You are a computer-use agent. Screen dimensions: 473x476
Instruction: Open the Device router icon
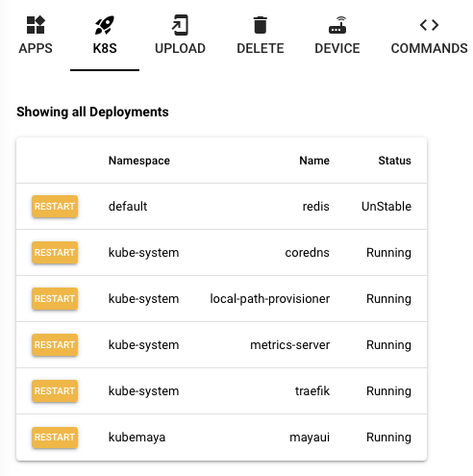tap(337, 25)
